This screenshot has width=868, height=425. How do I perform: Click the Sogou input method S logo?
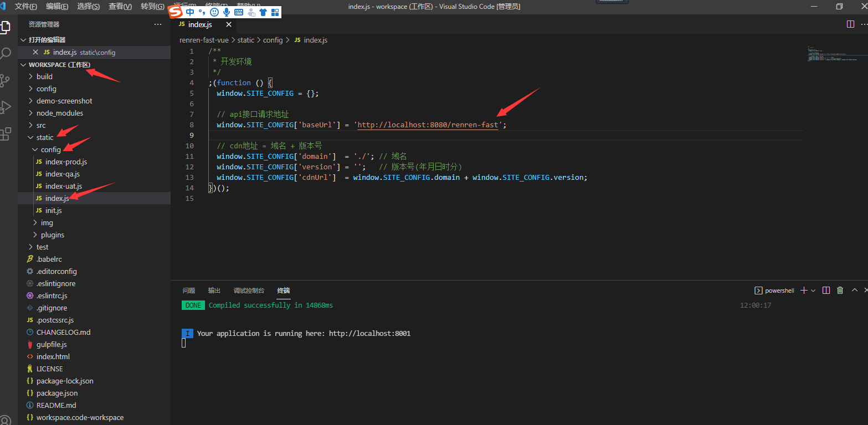[x=176, y=12]
